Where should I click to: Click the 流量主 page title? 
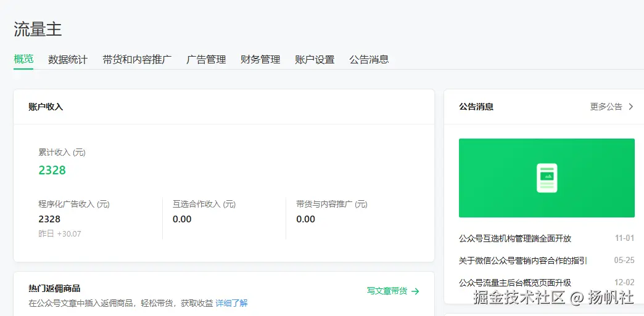[38, 29]
